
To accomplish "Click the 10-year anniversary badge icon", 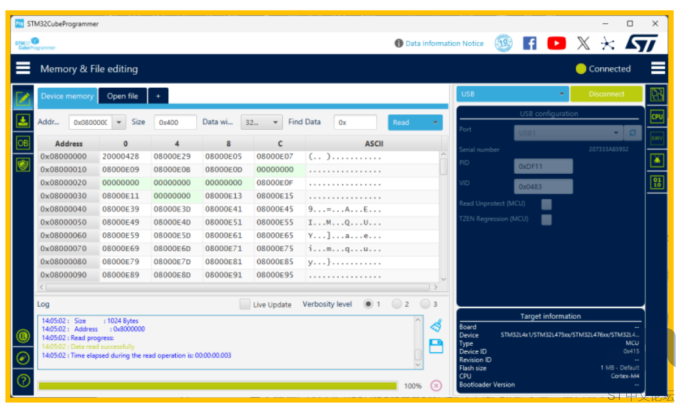I will (503, 43).
